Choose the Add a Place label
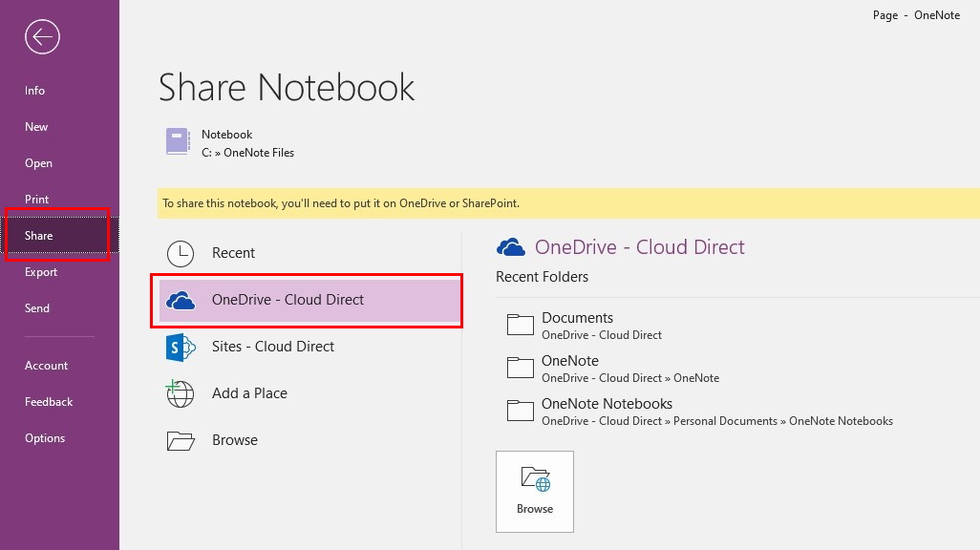The height and width of the screenshot is (550, 980). click(249, 393)
